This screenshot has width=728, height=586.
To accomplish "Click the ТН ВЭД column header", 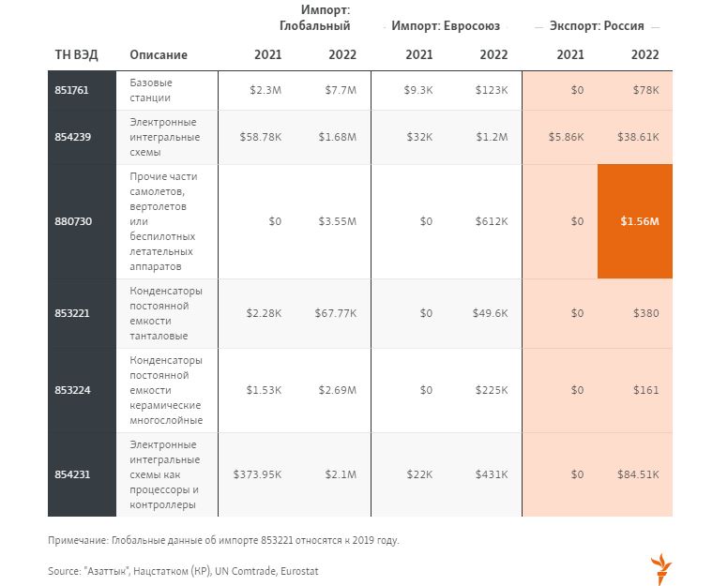I will click(x=76, y=54).
